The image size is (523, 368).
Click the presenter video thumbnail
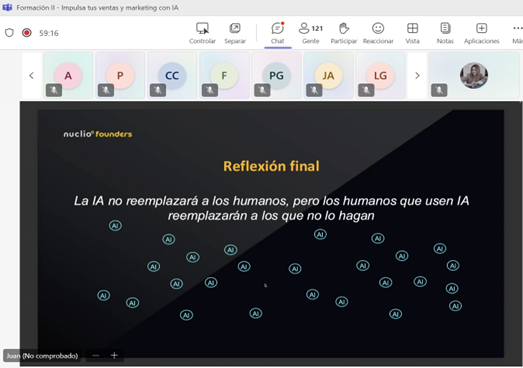point(474,75)
